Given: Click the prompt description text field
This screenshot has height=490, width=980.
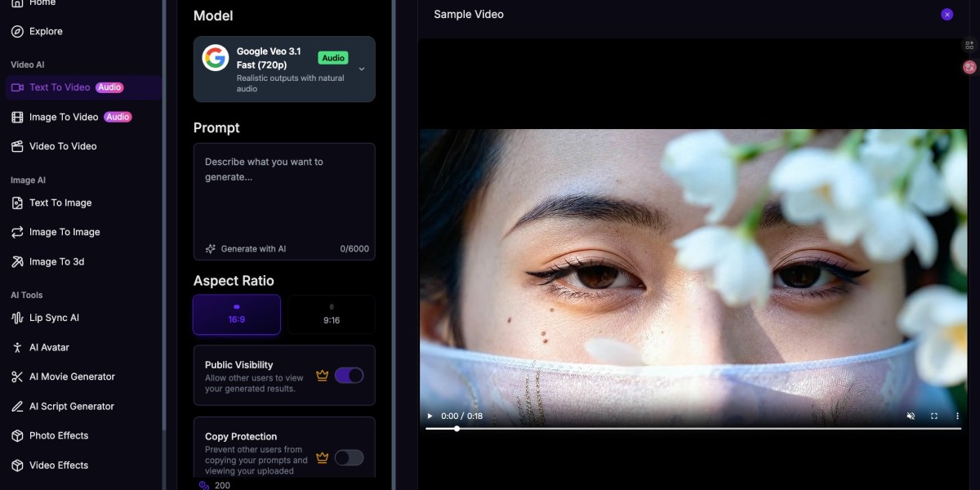Looking at the screenshot, I should coord(278,188).
